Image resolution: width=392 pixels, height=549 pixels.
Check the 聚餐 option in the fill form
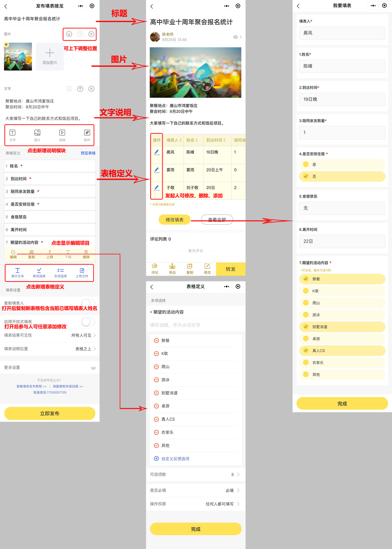tap(342, 279)
